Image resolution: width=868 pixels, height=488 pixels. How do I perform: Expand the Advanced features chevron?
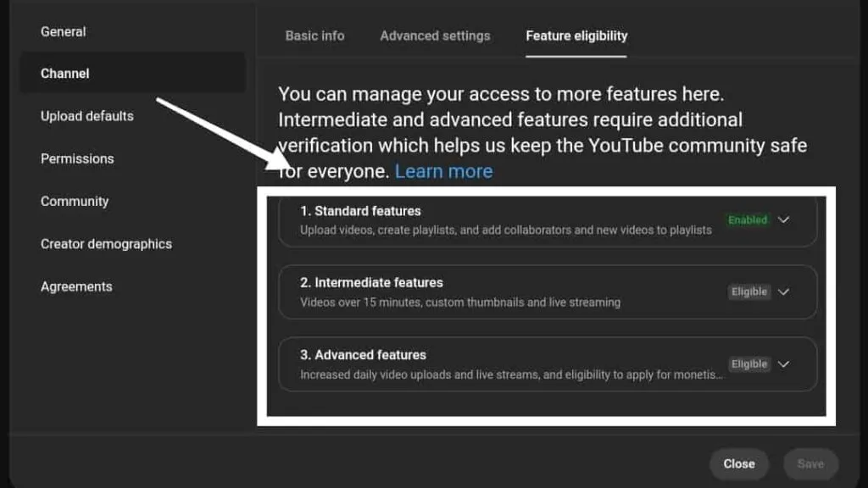(783, 364)
